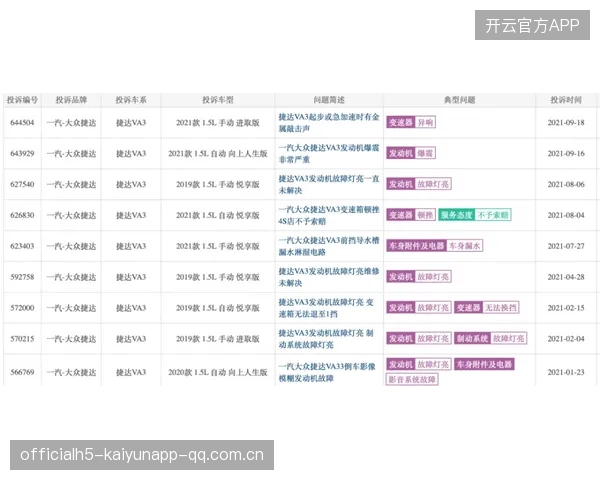Open complaint 捷达VA3发动机故障灯亮一直未解决
Image resolution: width=600 pixels, height=480 pixels.
(x=329, y=184)
